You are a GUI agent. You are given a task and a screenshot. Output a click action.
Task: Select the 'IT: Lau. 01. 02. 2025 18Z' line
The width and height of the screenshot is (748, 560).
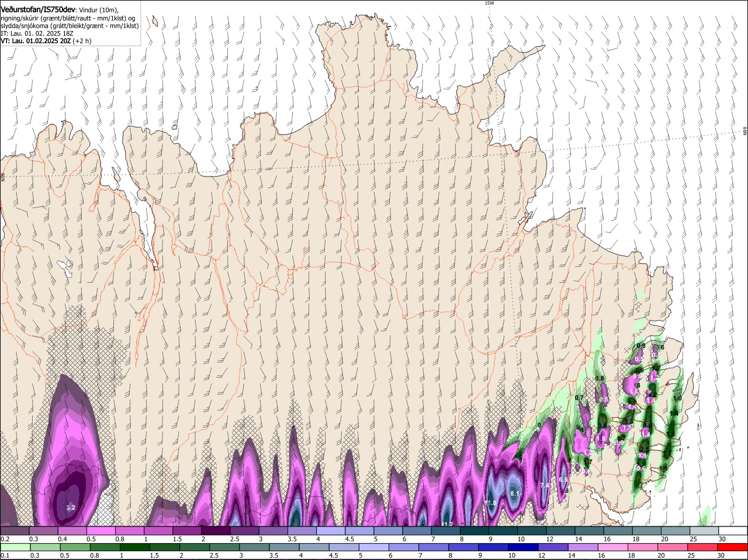[37, 33]
